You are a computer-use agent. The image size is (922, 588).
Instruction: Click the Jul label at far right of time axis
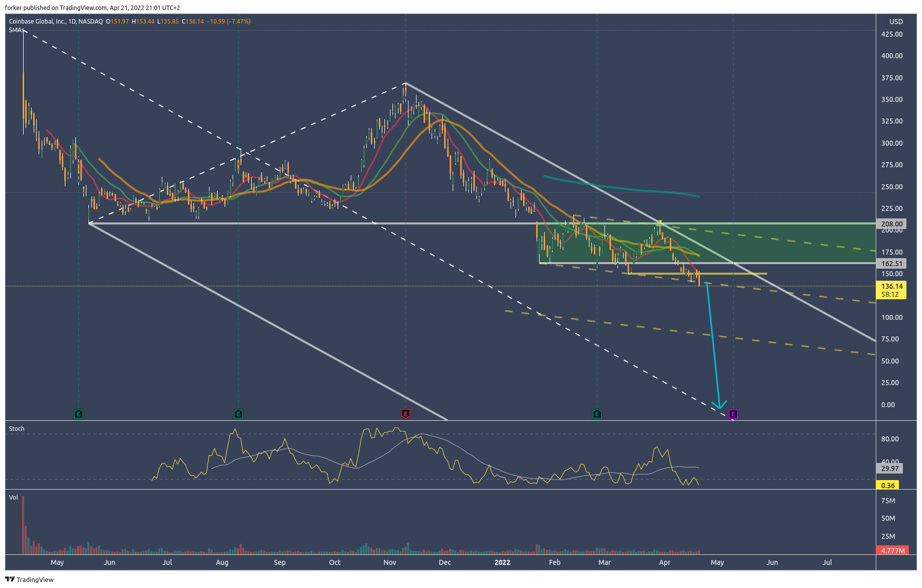click(x=827, y=562)
